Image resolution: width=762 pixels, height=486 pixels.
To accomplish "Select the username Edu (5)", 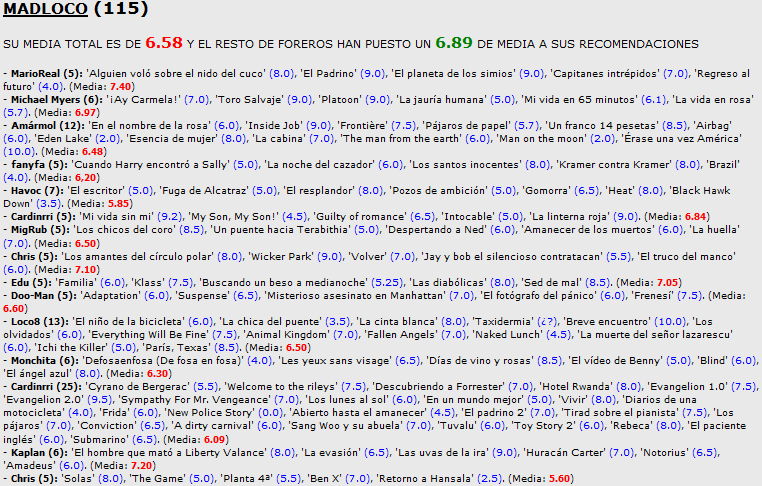I will coord(31,282).
